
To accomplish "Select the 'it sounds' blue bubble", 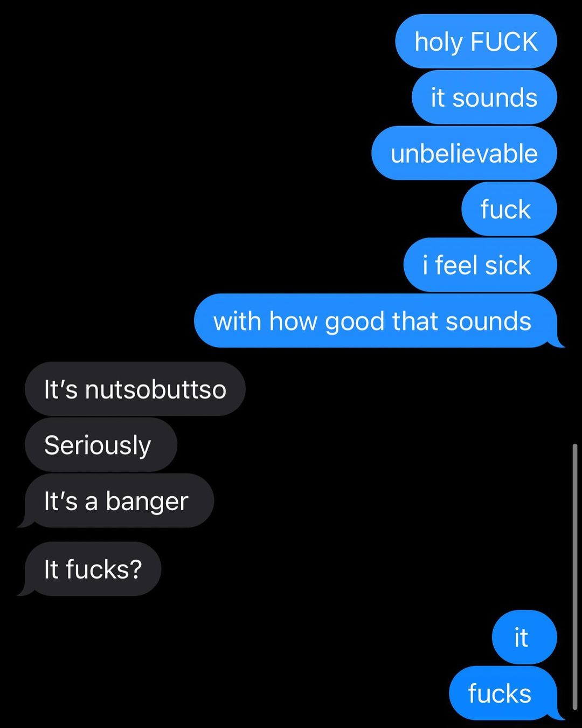I will 484,98.
